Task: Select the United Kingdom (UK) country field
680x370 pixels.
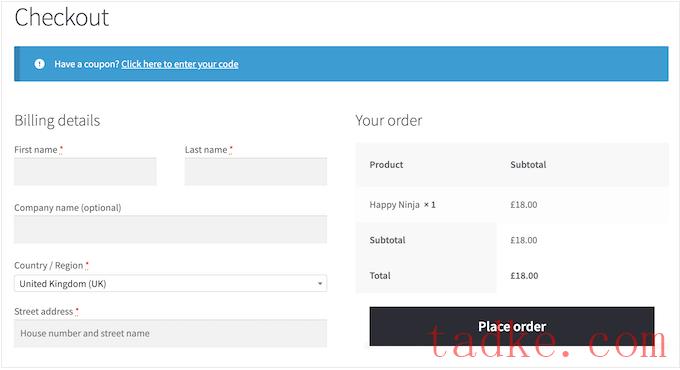Action: (x=170, y=284)
